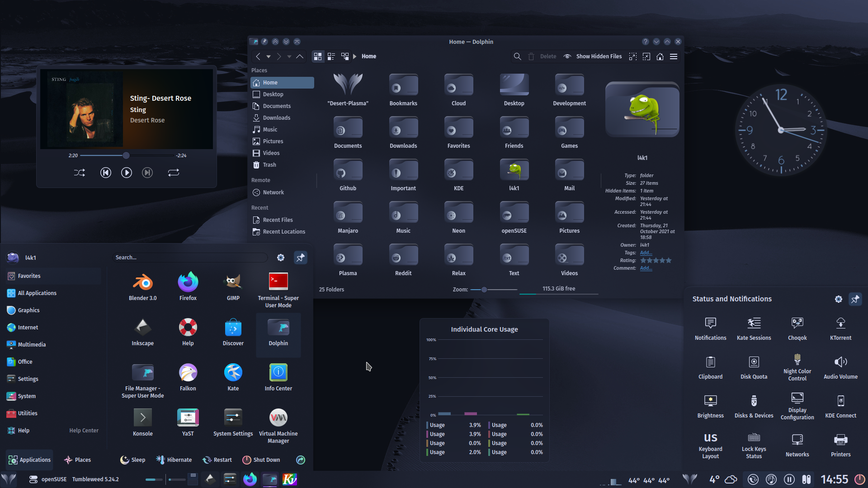Switch Dolphin to compact view mode

pos(331,56)
